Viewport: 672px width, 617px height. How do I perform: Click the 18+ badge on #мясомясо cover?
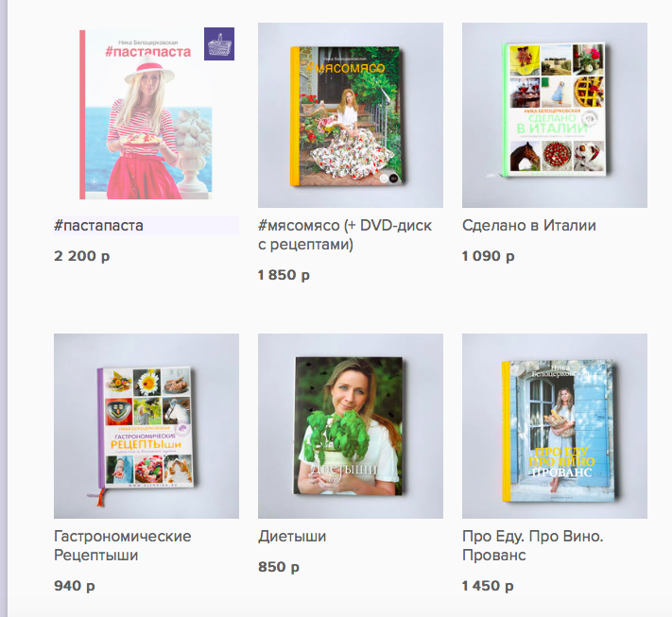click(394, 178)
